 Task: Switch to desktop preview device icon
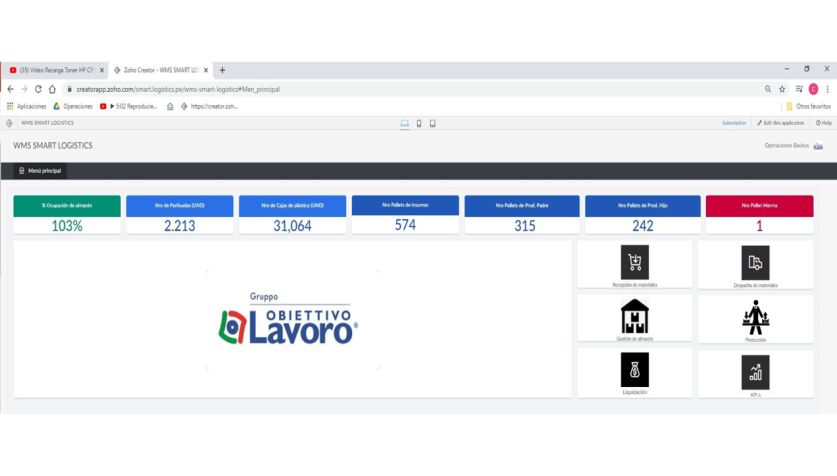point(405,123)
